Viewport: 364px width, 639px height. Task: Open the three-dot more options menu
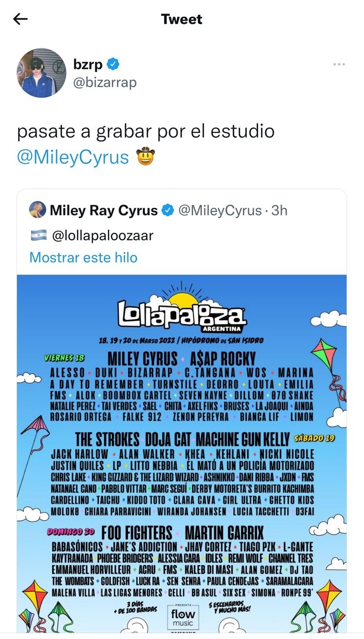[339, 65]
